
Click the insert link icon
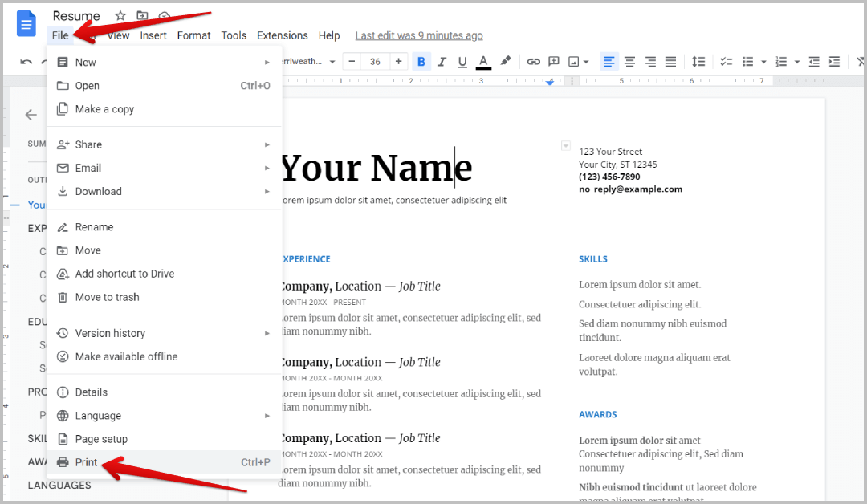(x=533, y=62)
